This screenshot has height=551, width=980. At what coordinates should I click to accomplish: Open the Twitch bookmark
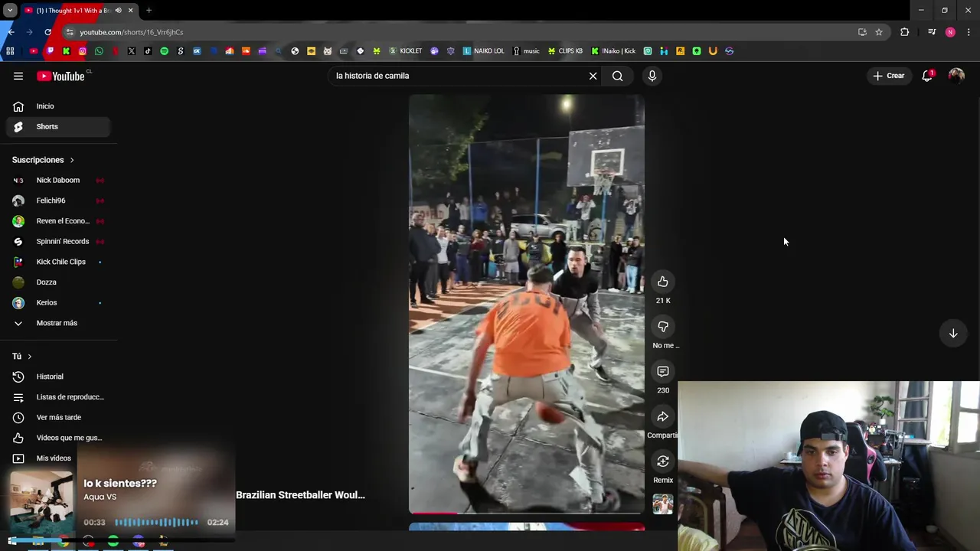tap(50, 51)
